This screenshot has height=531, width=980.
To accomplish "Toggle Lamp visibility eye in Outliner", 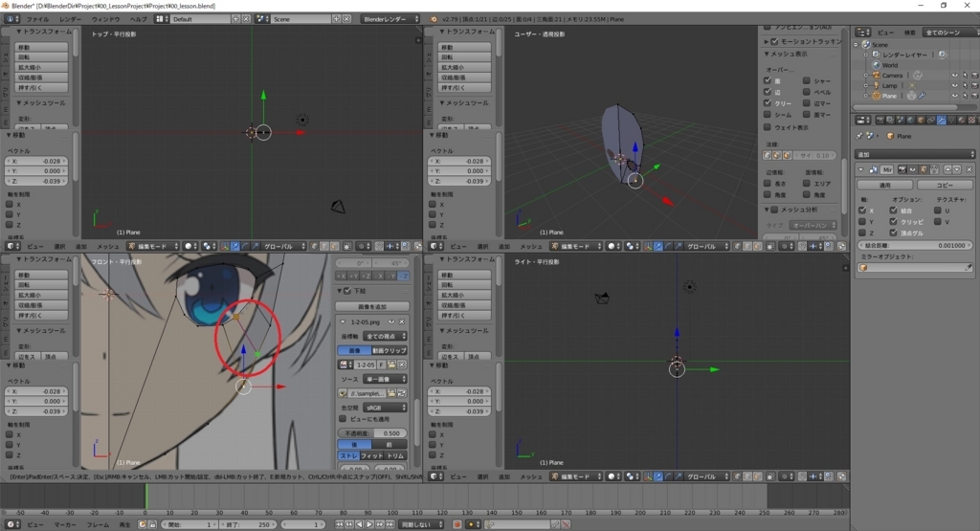I will point(954,85).
